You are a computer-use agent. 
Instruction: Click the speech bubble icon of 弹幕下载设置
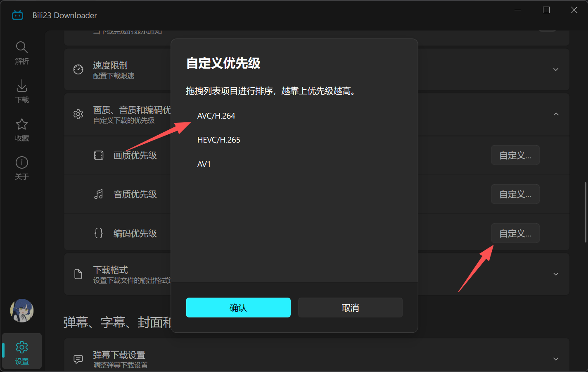pyautogui.click(x=78, y=359)
